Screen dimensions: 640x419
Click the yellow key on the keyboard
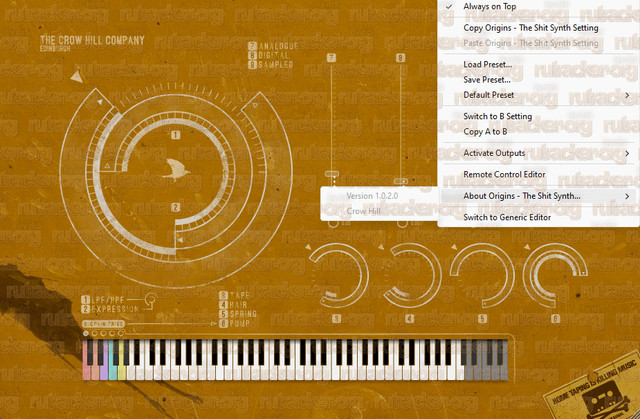click(x=122, y=372)
